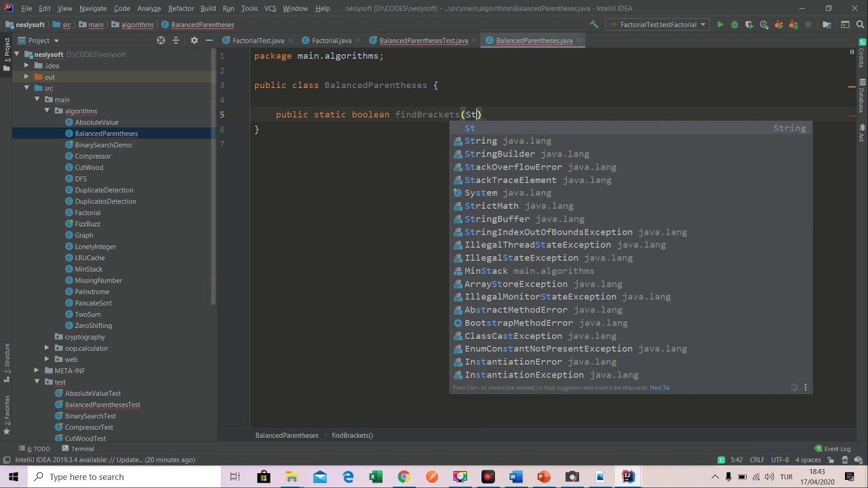
Task: Open File Explorer from the taskbar
Action: [x=292, y=476]
